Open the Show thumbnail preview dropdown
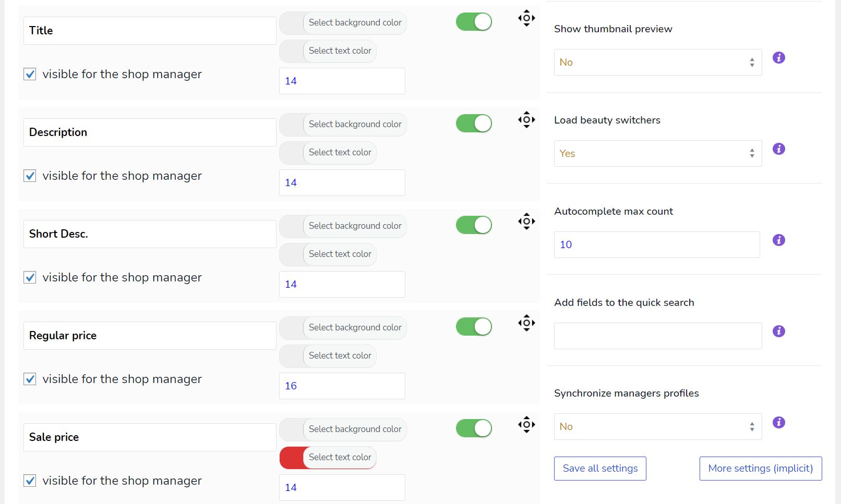Screen dimensions: 841x504 pos(657,63)
